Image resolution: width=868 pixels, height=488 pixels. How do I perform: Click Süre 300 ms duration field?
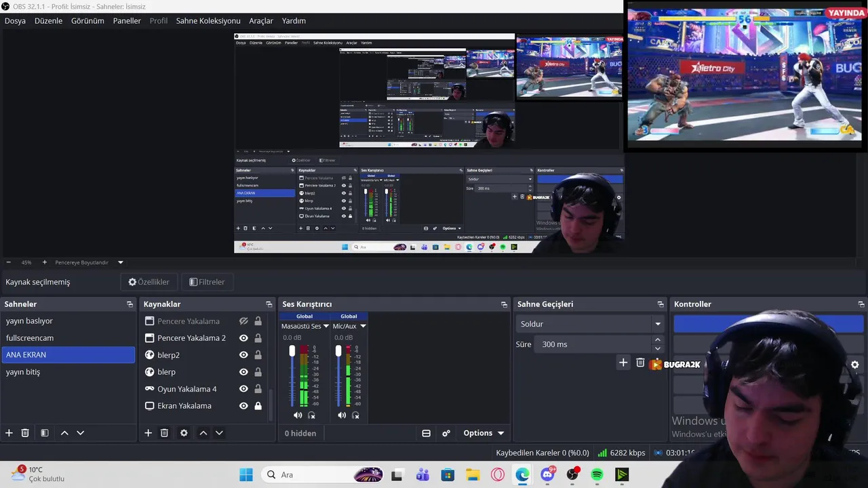[594, 344]
